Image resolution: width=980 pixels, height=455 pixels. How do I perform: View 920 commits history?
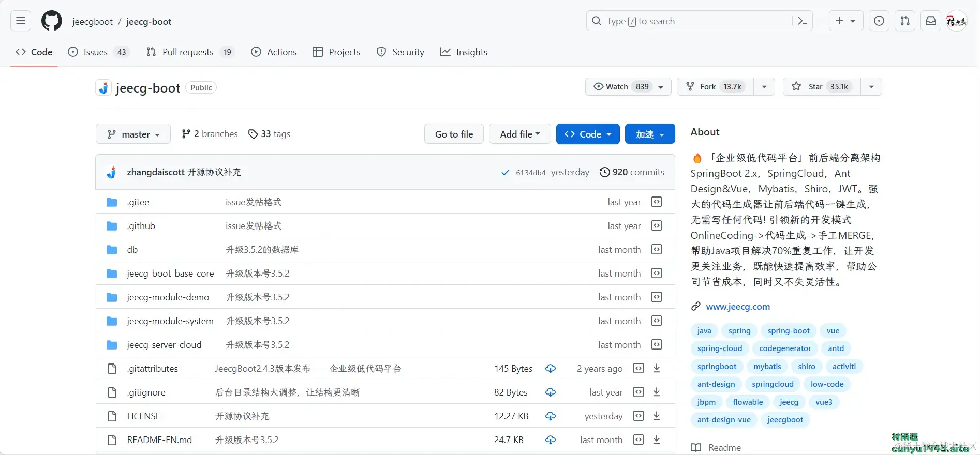click(632, 172)
